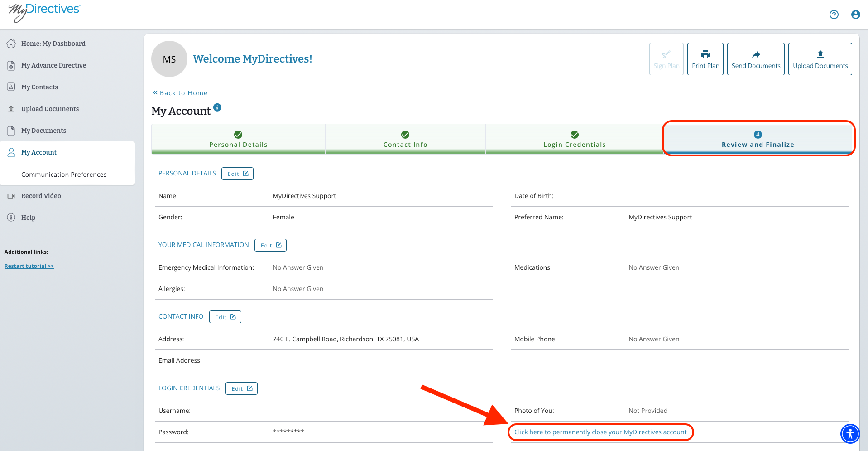Click the Home dashboard house icon

11,44
